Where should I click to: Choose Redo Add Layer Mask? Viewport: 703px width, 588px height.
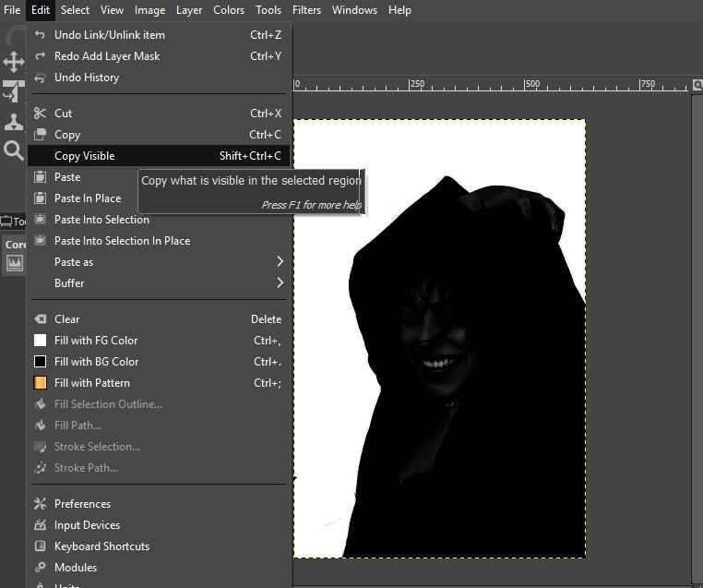159,55
